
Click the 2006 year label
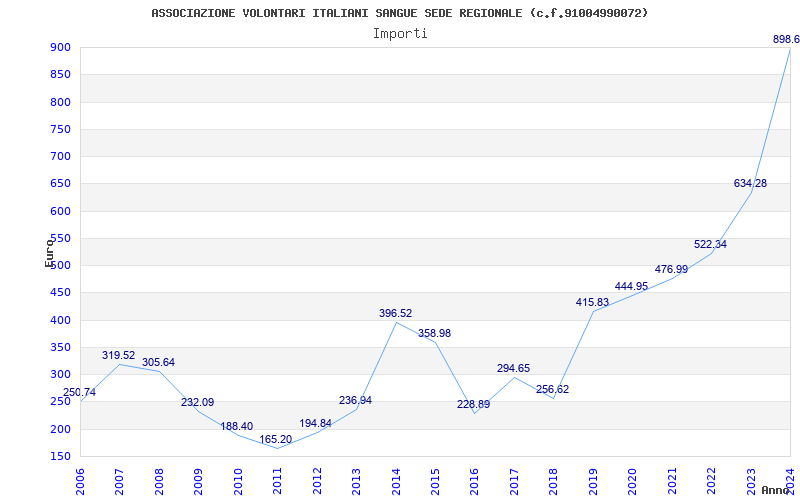coord(80,482)
